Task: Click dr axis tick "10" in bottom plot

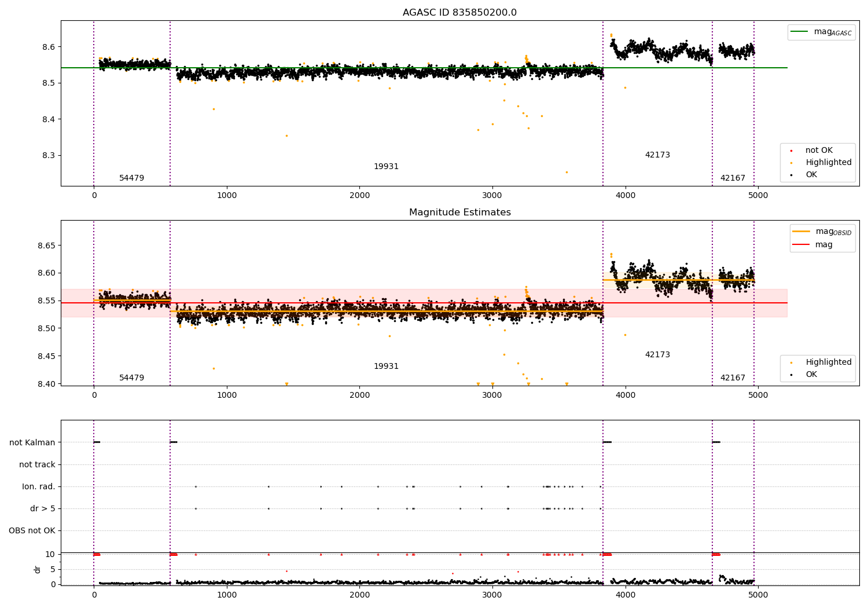Action: pyautogui.click(x=50, y=555)
